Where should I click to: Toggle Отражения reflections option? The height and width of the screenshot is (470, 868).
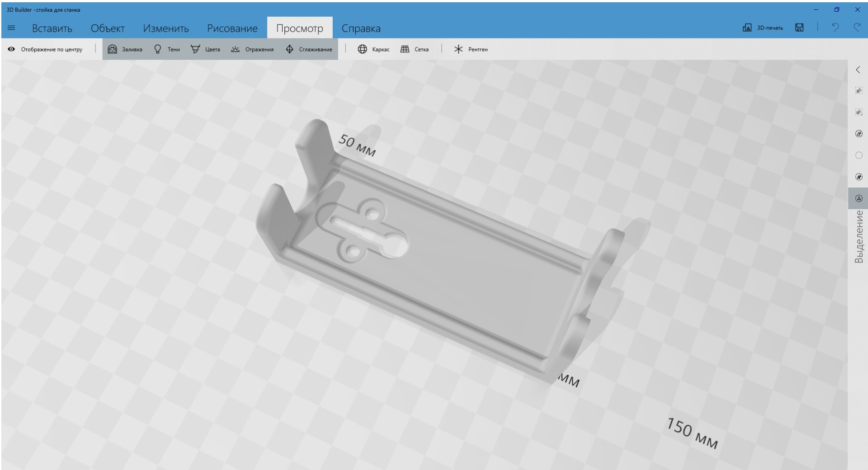252,49
